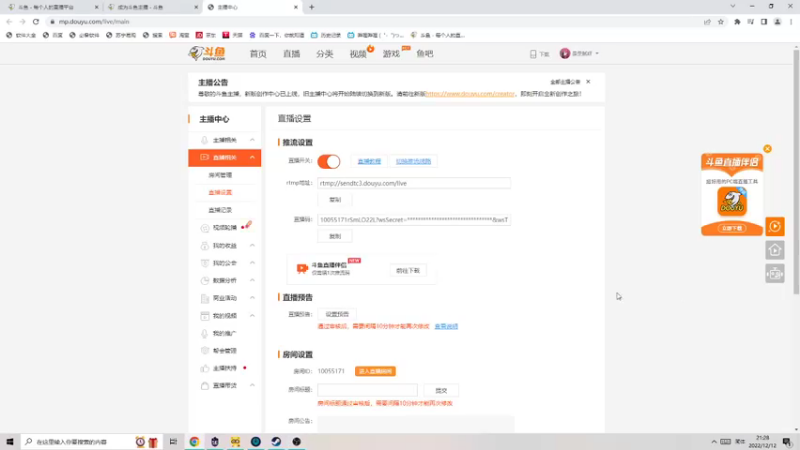Click the microphone icon of first sidebar item

pos(204,140)
